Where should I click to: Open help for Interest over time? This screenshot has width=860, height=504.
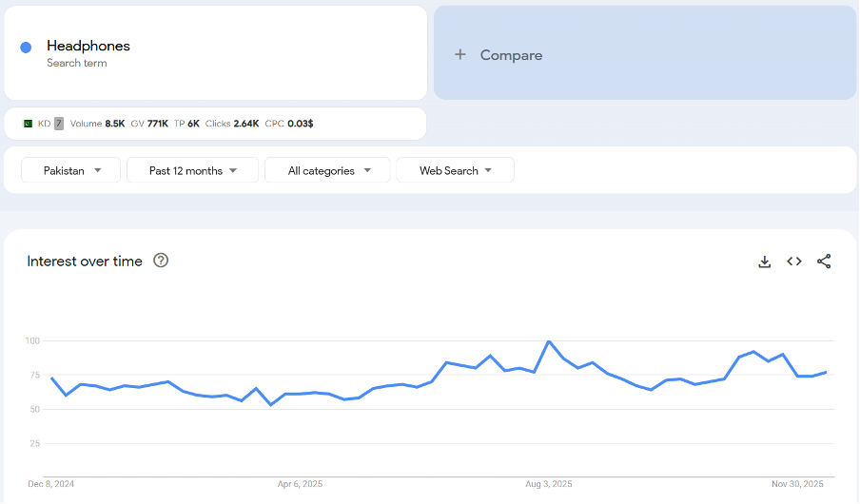161,261
